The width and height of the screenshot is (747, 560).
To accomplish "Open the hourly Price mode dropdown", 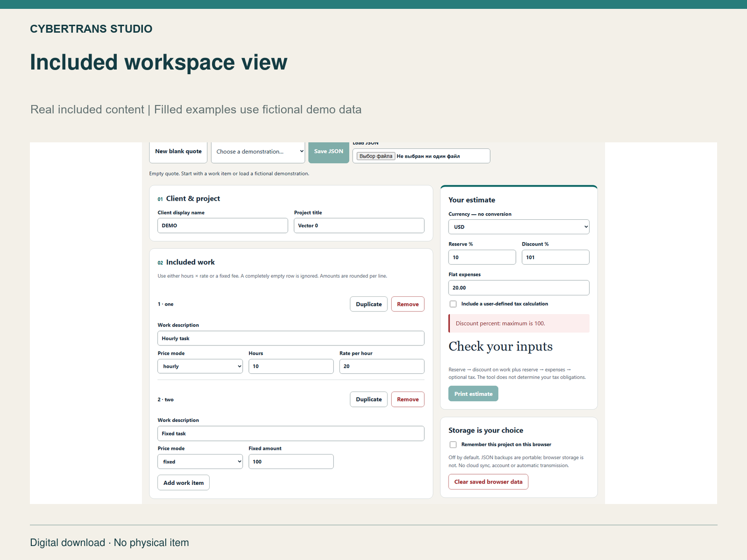I will click(200, 366).
